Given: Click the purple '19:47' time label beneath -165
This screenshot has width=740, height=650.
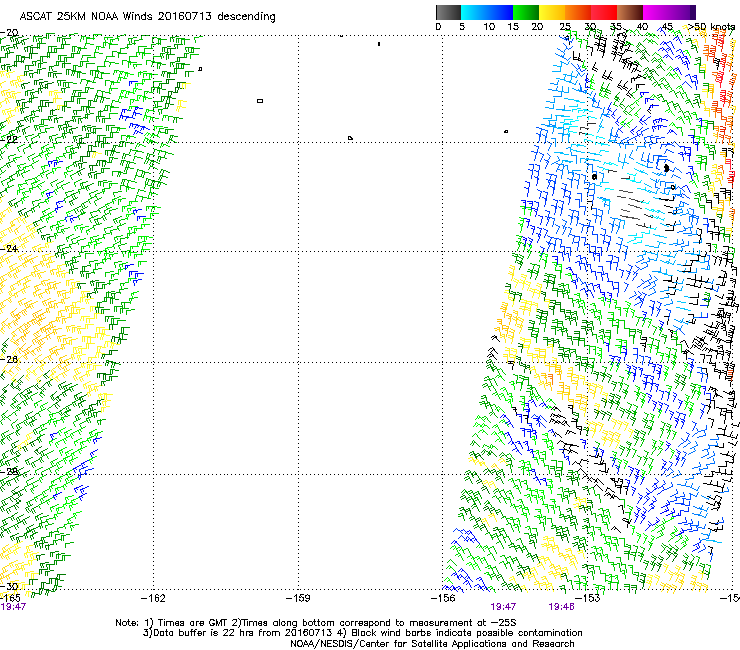Looking at the screenshot, I should click(13, 607).
